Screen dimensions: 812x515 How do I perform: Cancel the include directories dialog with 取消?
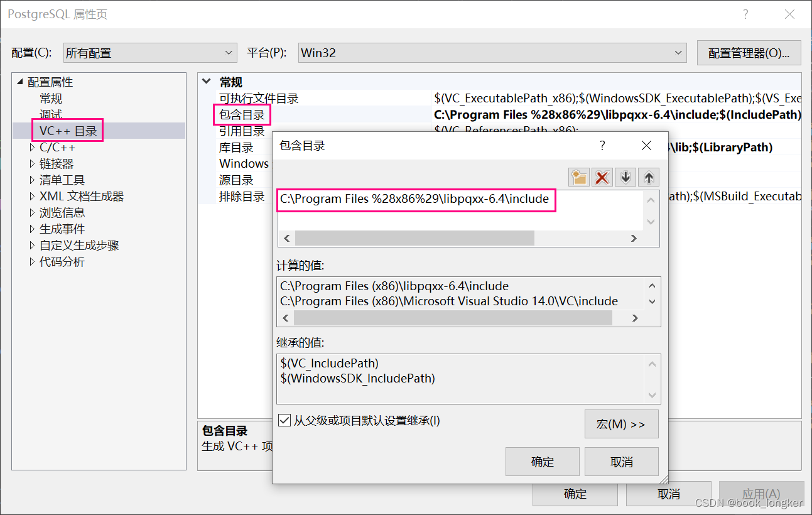(621, 462)
